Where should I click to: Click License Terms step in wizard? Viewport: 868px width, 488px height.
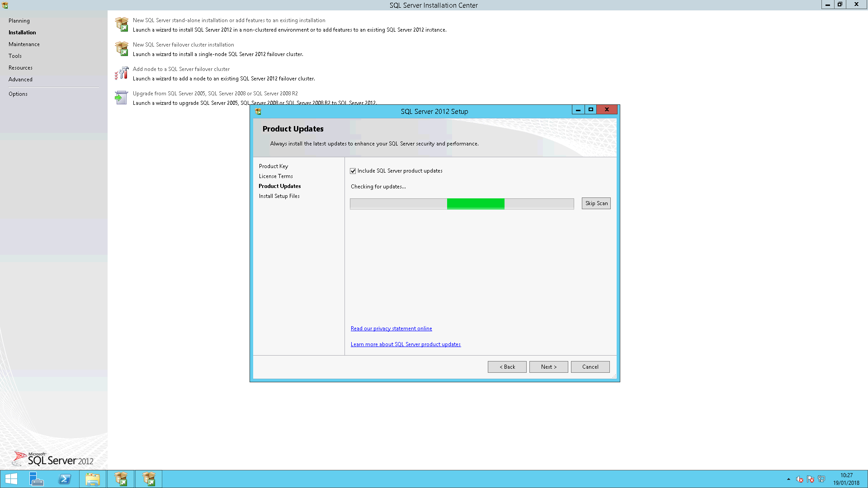(276, 176)
